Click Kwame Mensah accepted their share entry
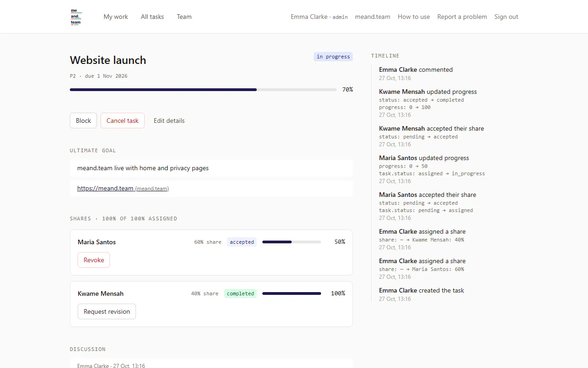Viewport: 588px width, 368px height. (x=431, y=136)
